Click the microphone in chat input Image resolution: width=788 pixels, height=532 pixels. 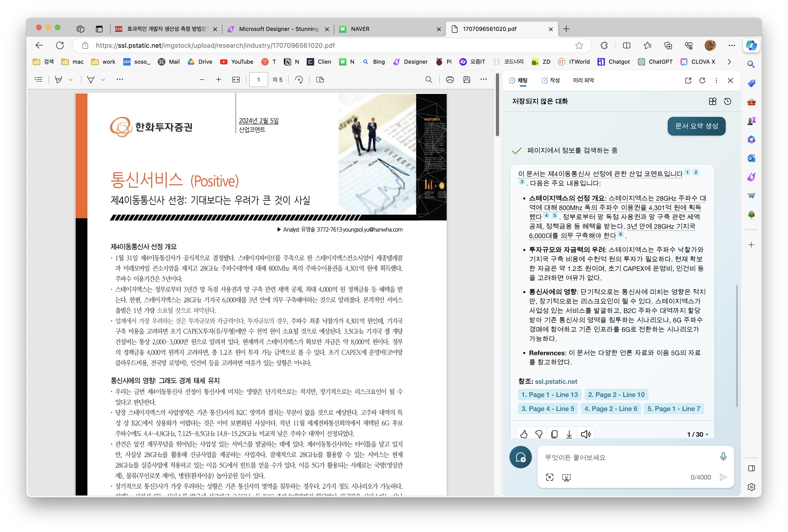(x=723, y=457)
